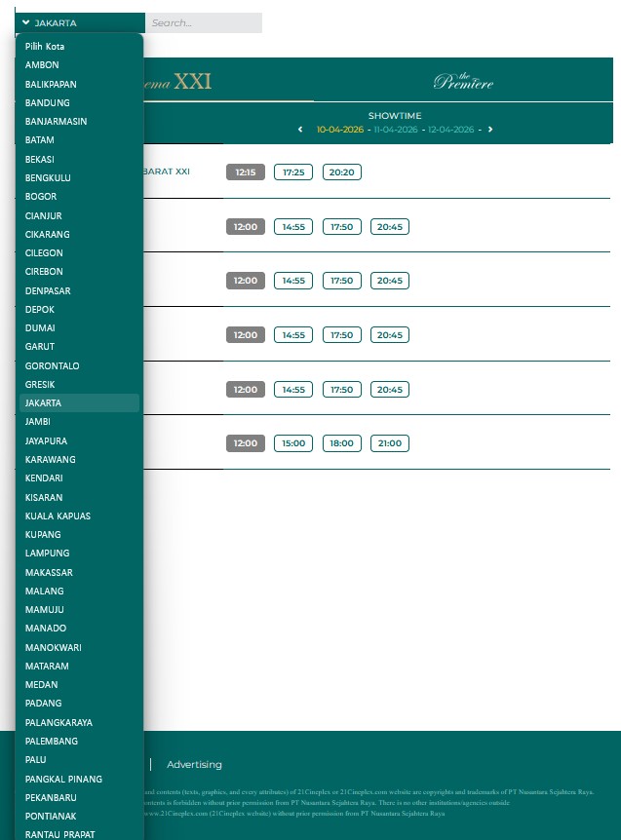Pick MANADO in the dropdown
The height and width of the screenshot is (840, 621).
pos(79,628)
